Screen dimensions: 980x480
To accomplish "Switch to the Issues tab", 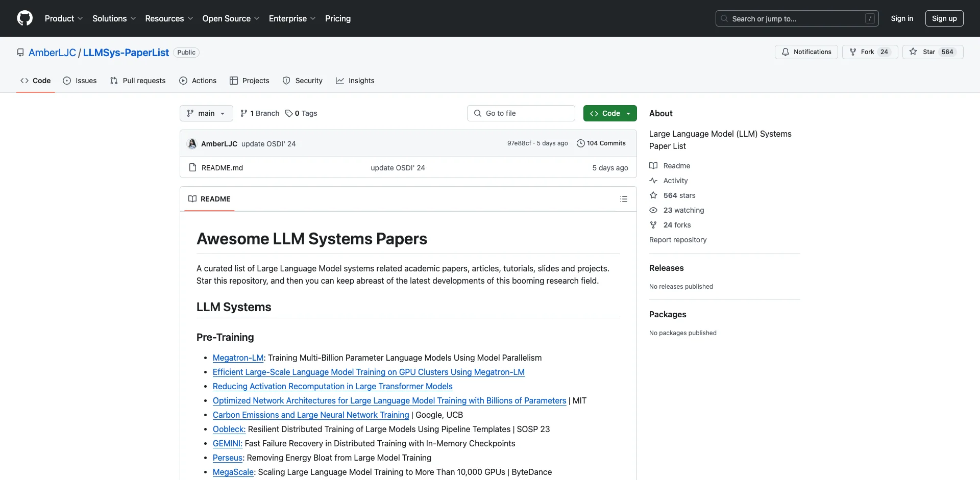I will 80,81.
